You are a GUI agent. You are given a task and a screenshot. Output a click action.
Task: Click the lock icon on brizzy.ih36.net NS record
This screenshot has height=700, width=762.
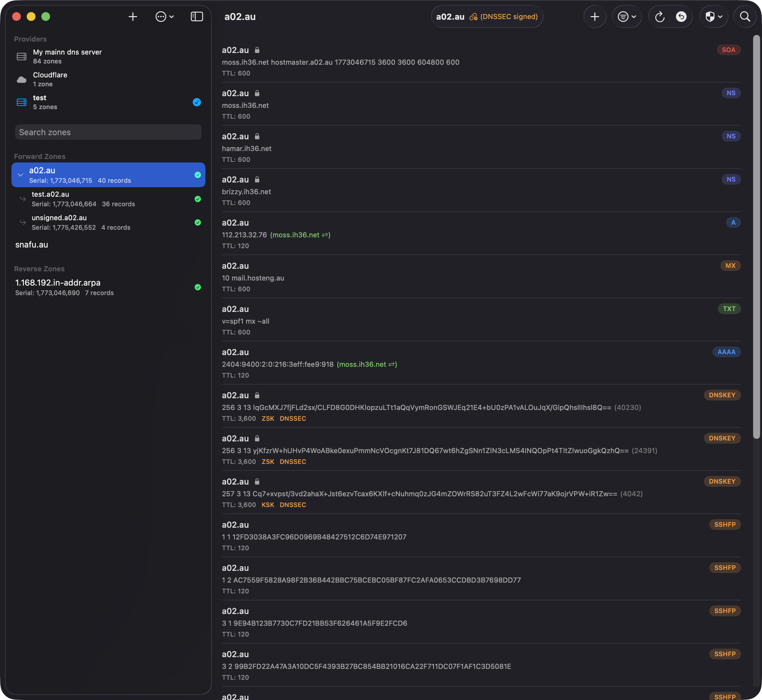pyautogui.click(x=257, y=180)
